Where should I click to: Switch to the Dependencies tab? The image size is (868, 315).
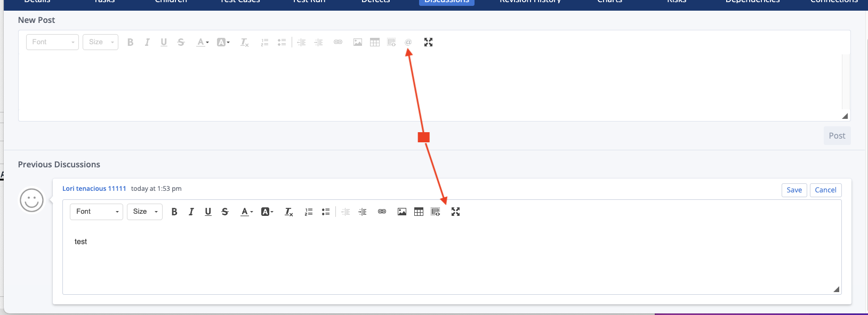752,1
